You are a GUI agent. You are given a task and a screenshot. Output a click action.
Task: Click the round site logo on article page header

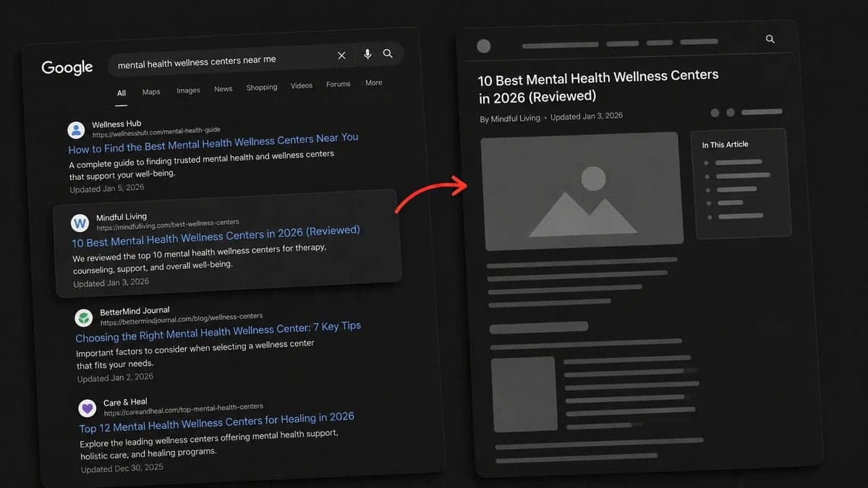pos(484,46)
